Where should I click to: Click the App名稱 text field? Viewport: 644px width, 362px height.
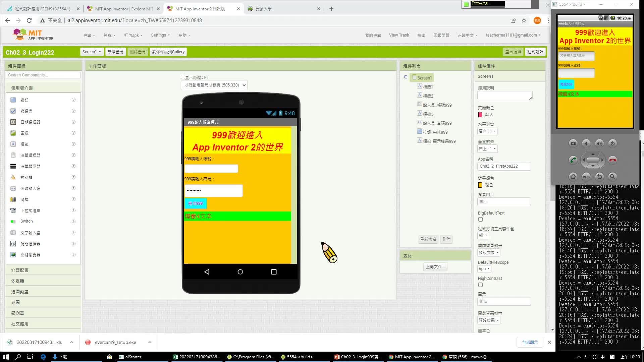click(504, 166)
